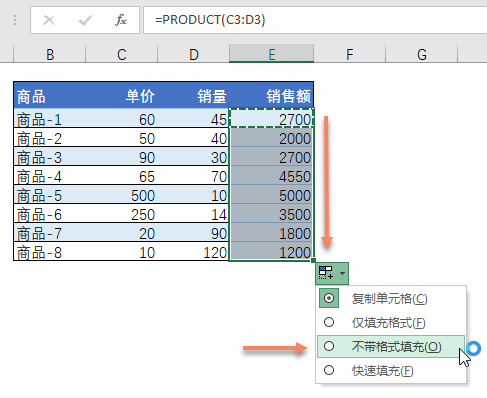Click the 单价 header cell
The height and width of the screenshot is (398, 487).
122,96
